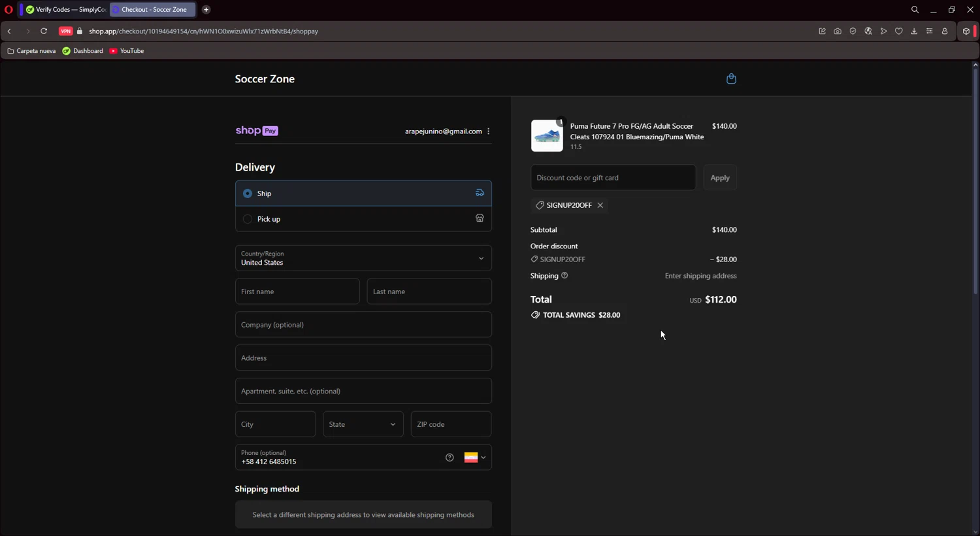Click the TOTAL SAVINGS $28.00 label

[576, 315]
